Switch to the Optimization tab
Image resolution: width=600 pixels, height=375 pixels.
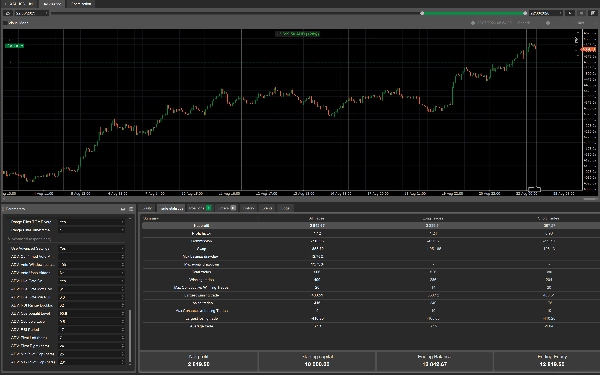pos(82,4)
